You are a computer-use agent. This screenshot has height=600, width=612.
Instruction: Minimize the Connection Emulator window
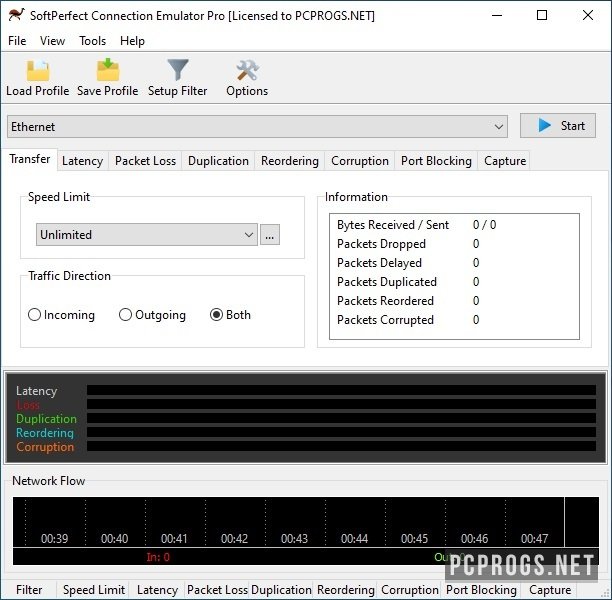pyautogui.click(x=497, y=15)
